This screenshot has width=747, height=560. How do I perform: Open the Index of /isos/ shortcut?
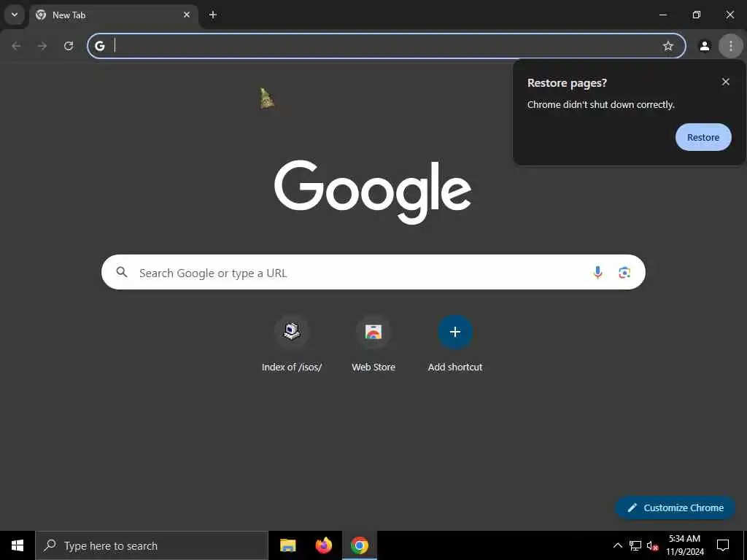(x=292, y=343)
